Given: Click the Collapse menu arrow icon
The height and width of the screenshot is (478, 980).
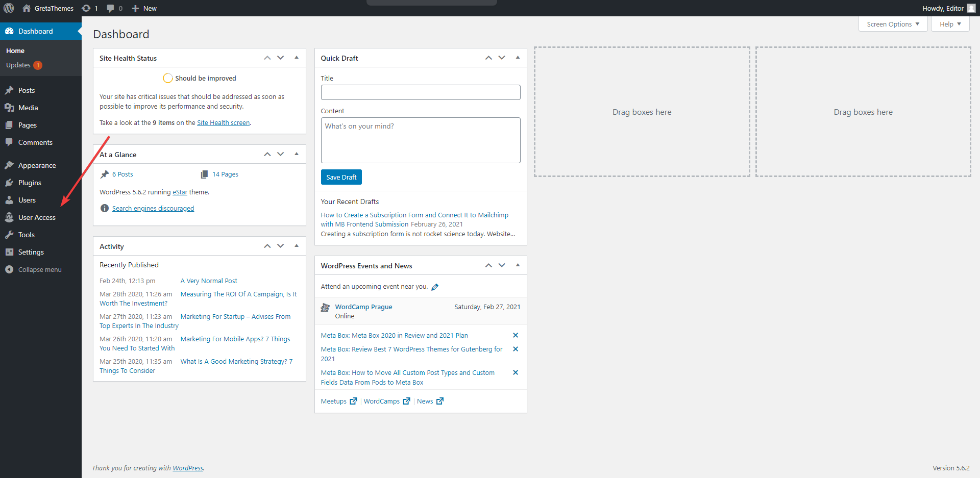Looking at the screenshot, I should tap(9, 269).
